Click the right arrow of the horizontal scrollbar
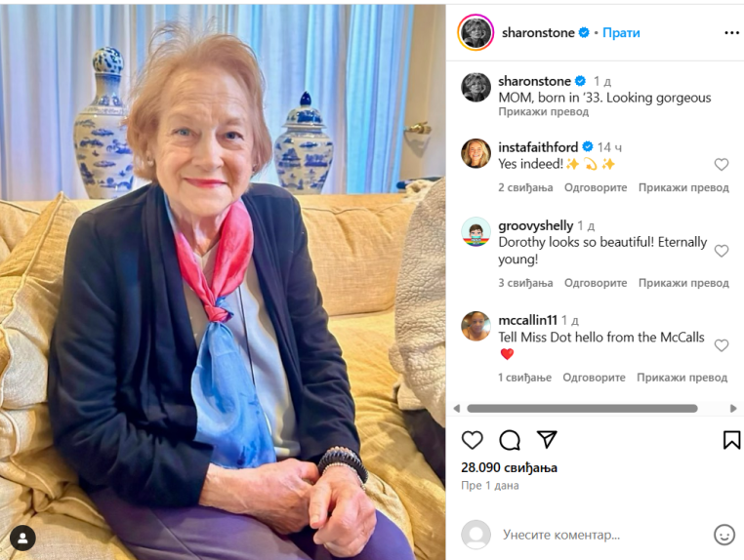This screenshot has height=560, width=744. coord(733,408)
